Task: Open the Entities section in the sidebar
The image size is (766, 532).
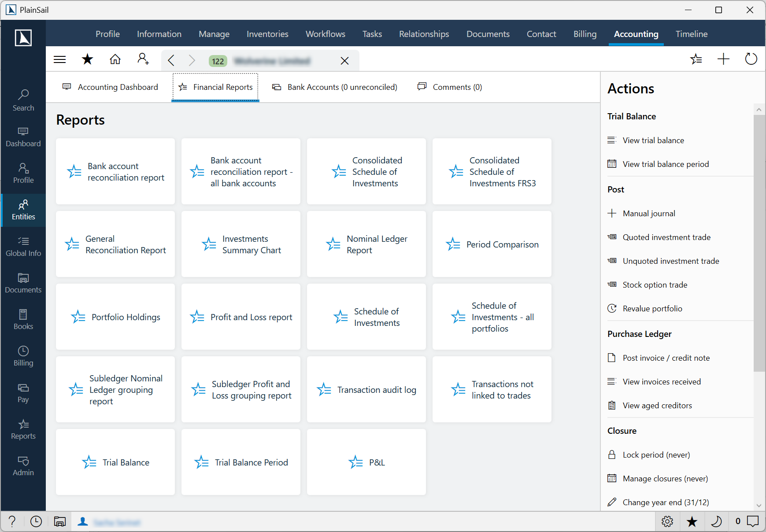Action: point(23,210)
